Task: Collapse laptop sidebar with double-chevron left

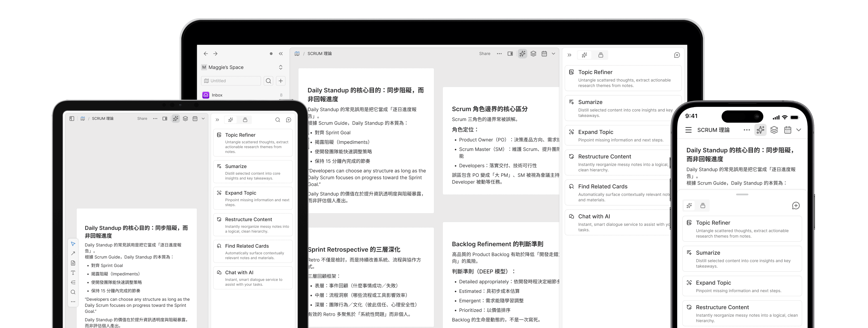Action: click(x=281, y=54)
